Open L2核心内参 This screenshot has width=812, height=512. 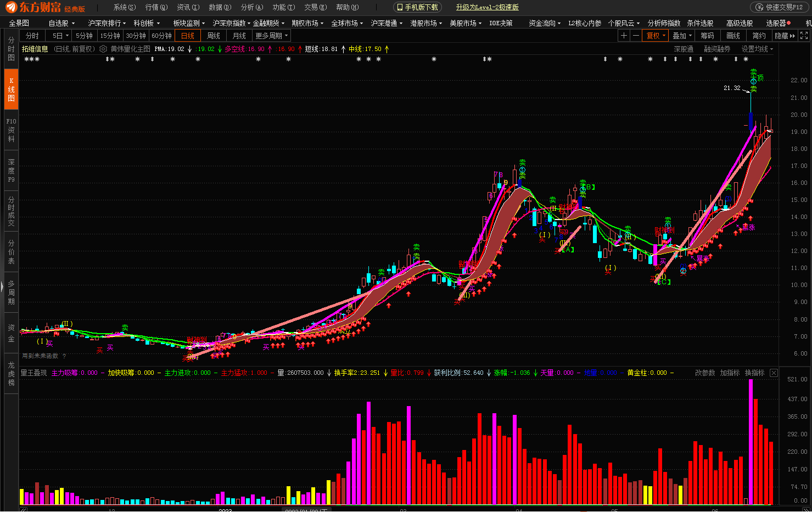pyautogui.click(x=584, y=23)
